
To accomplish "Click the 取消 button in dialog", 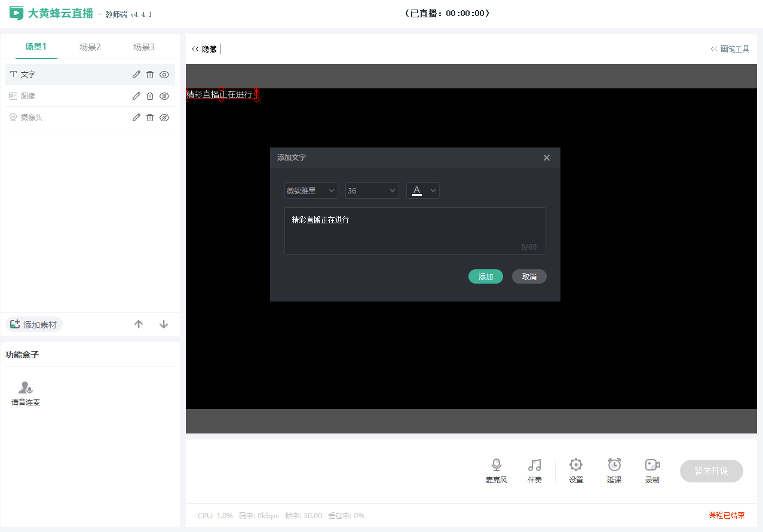I will click(x=529, y=276).
